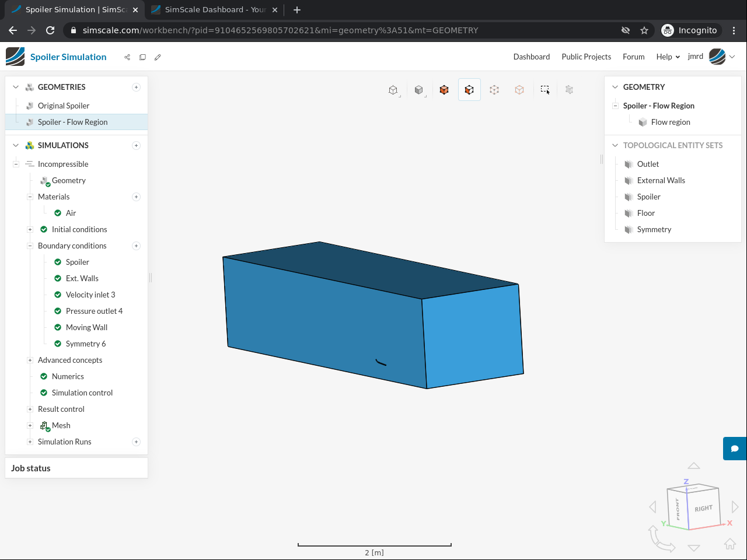Click the edit pencil icon beside project title

point(158,57)
